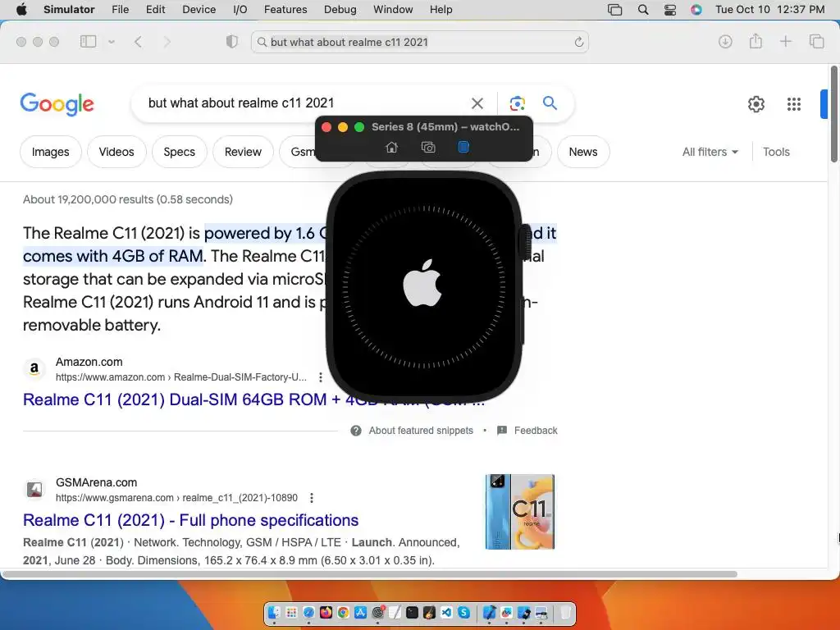This screenshot has height=630, width=840.
Task: Toggle the Safari sidebar
Action: point(88,41)
